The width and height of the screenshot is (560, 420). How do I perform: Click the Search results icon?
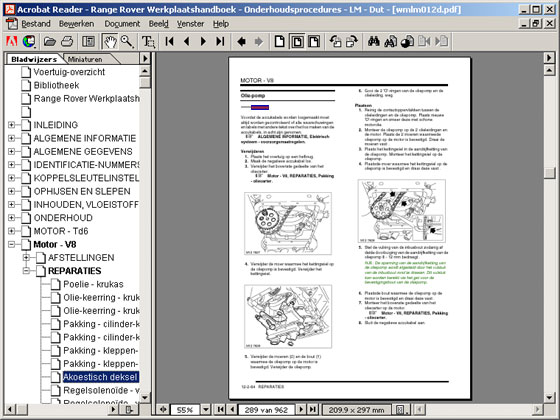pos(408,41)
